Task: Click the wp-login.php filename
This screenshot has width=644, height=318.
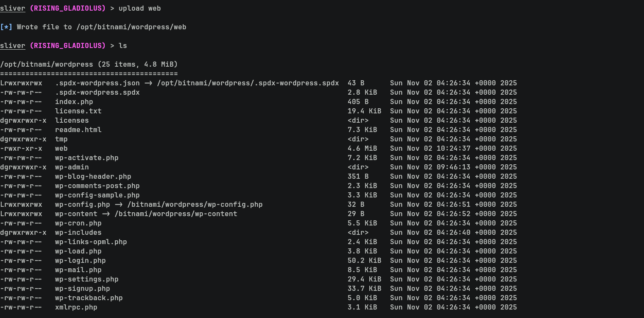Action: [x=80, y=261]
